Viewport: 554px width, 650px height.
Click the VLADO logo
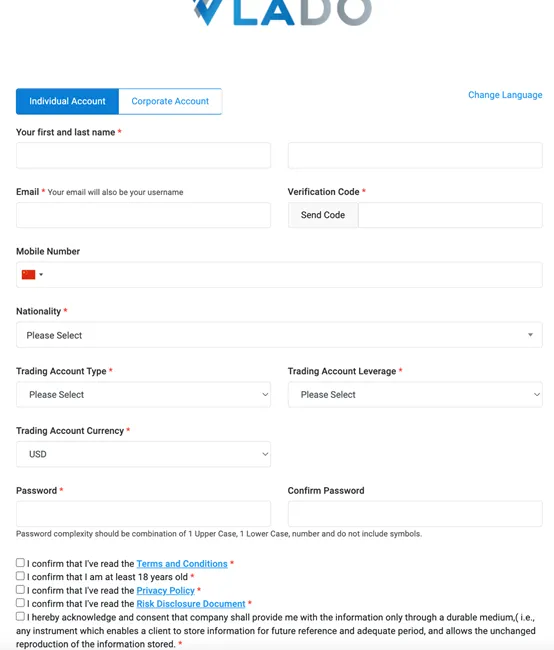pyautogui.click(x=282, y=12)
